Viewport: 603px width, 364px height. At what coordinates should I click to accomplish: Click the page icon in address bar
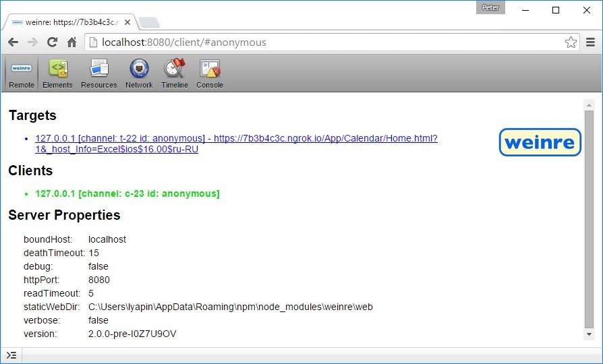93,42
